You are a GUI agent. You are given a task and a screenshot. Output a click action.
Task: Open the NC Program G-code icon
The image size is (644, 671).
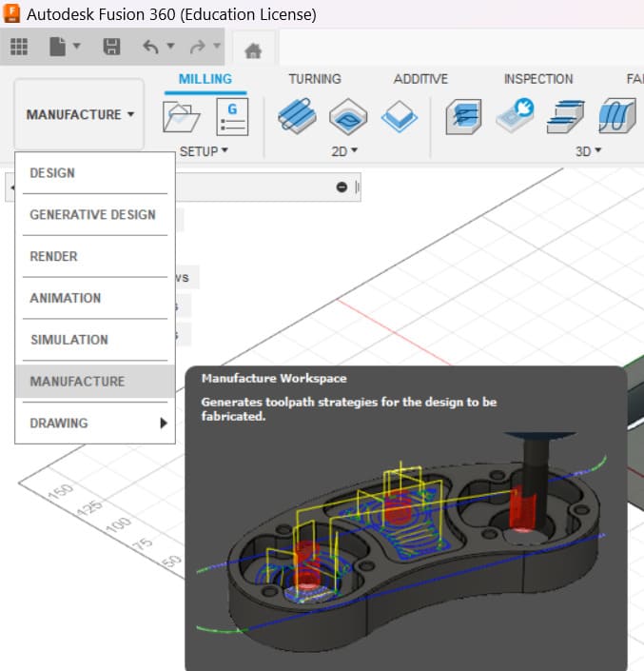pos(232,117)
